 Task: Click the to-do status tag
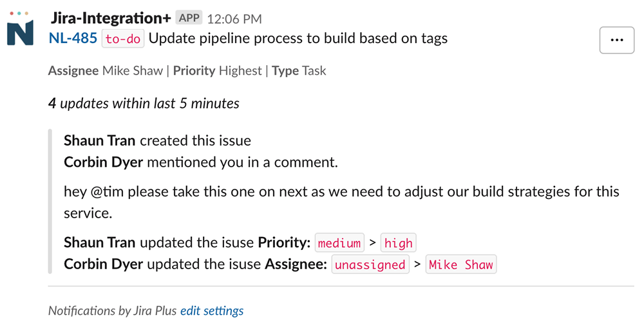point(123,39)
